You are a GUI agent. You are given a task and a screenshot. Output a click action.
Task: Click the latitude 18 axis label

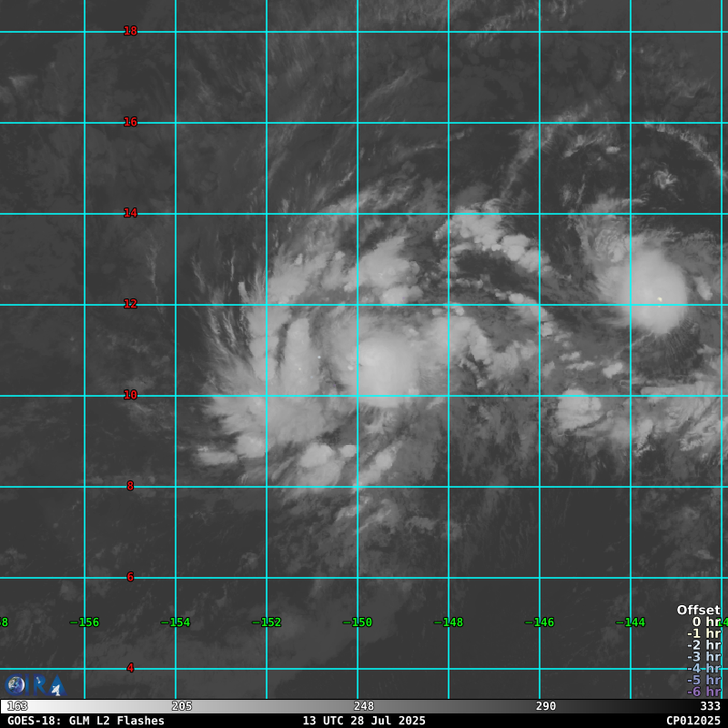coord(130,31)
